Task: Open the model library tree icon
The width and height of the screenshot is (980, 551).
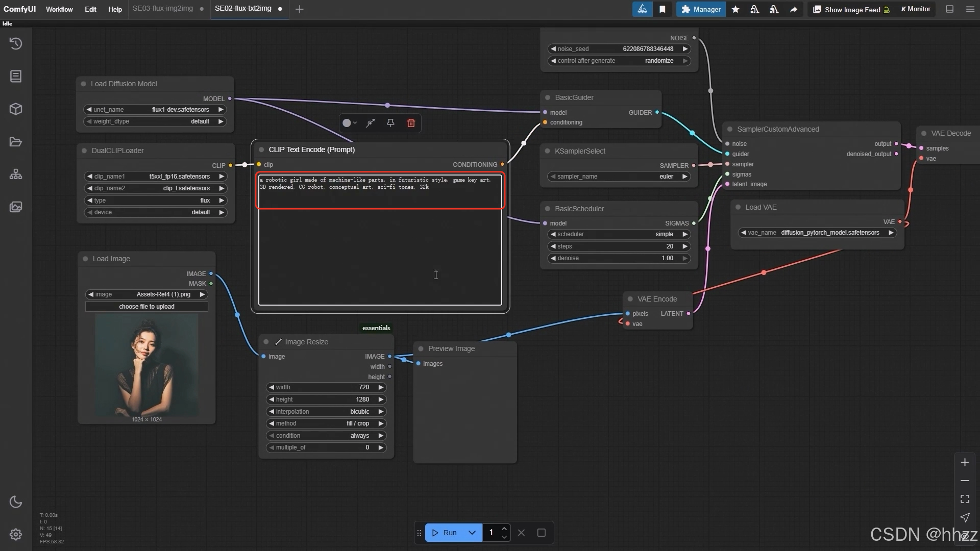Action: pos(16,174)
